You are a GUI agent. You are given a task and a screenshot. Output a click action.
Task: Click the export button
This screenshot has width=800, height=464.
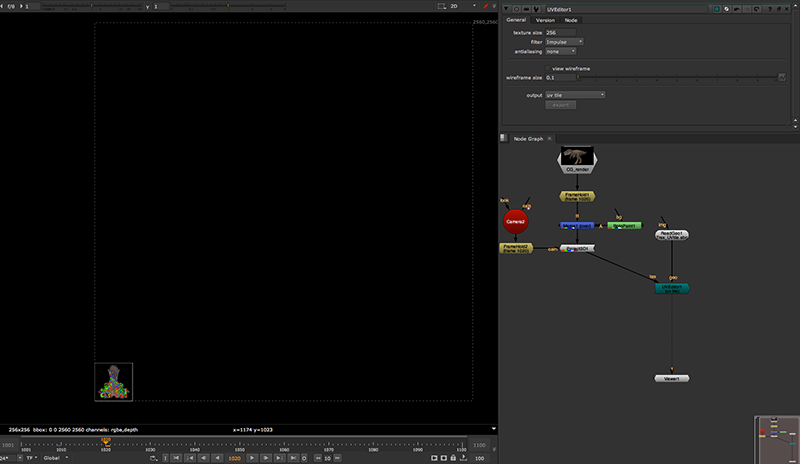(561, 104)
